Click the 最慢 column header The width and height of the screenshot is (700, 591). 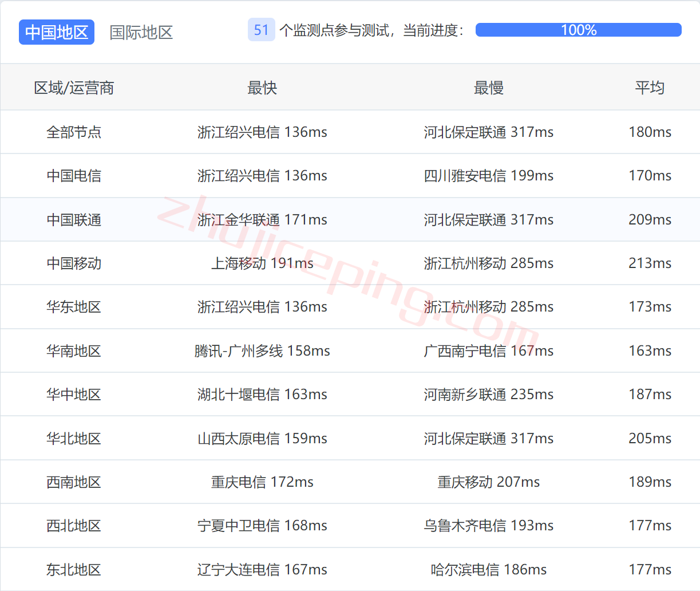tap(488, 88)
